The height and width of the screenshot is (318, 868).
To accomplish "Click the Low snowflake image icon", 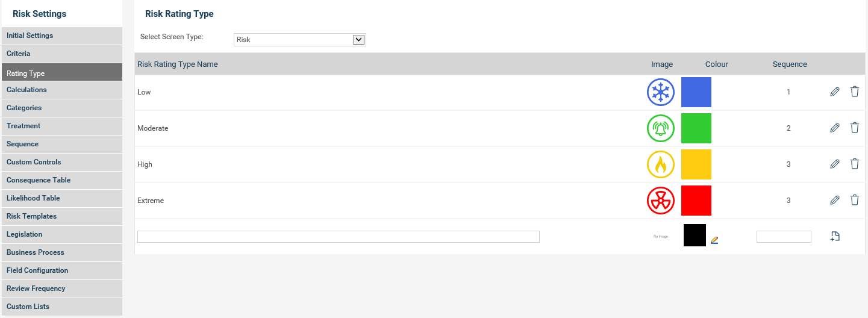I will (x=661, y=92).
